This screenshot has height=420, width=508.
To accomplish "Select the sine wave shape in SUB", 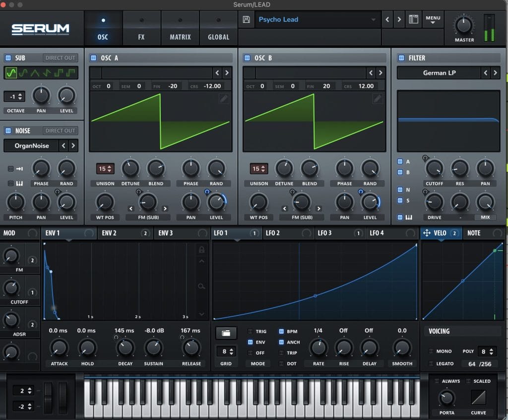I will 11,73.
